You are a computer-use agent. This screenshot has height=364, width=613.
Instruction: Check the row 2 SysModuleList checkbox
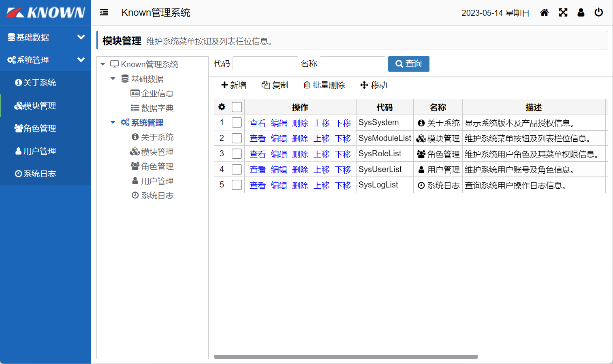point(237,138)
